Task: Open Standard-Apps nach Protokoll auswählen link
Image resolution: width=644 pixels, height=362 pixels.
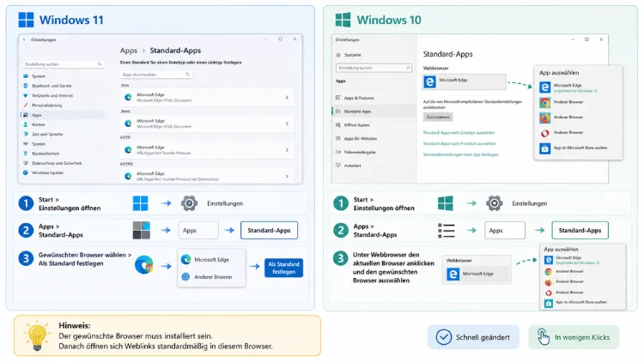Action: [459, 143]
